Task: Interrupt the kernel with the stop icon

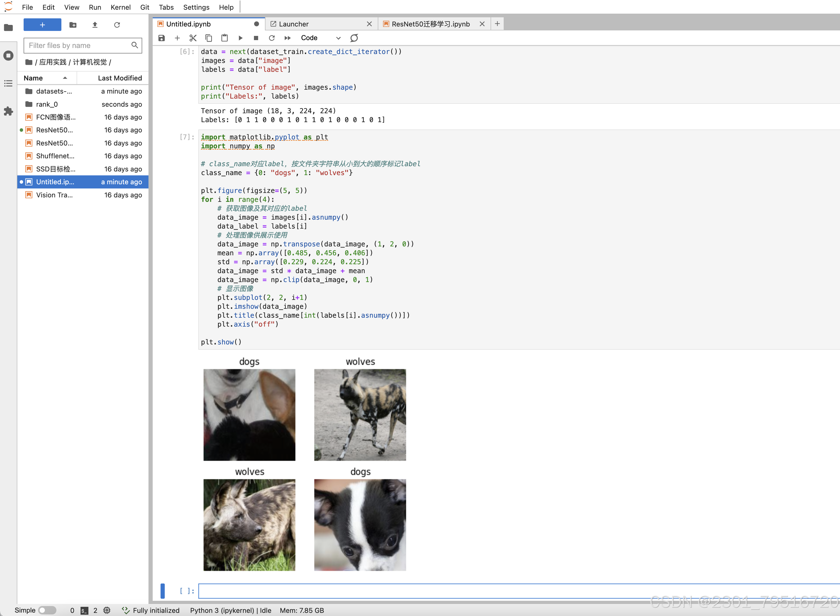Action: [x=256, y=38]
